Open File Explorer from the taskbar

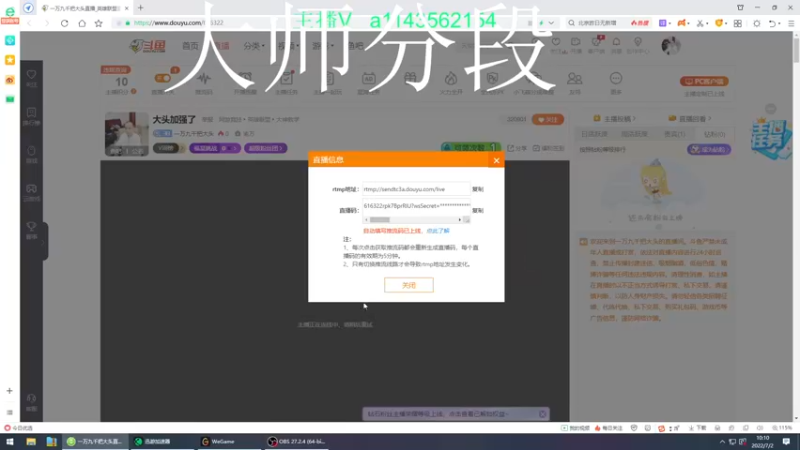coord(31,442)
